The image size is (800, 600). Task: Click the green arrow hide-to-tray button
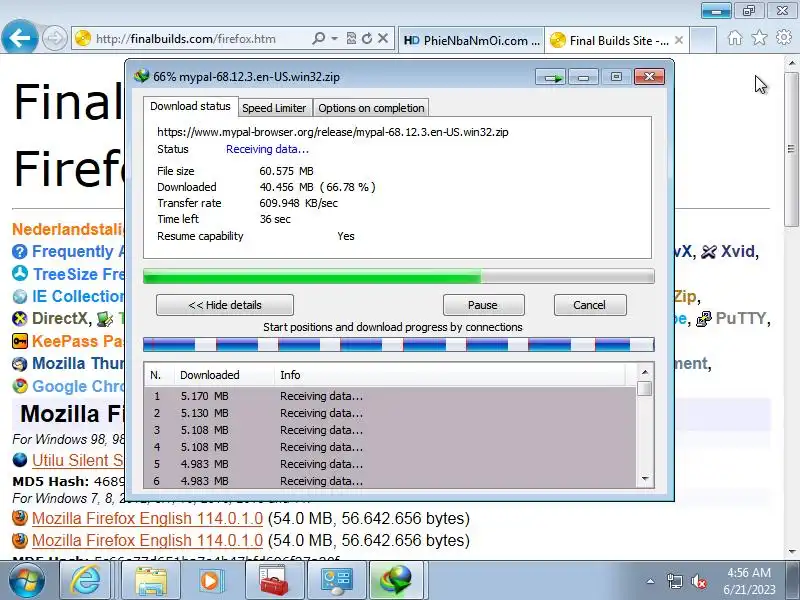(x=551, y=77)
